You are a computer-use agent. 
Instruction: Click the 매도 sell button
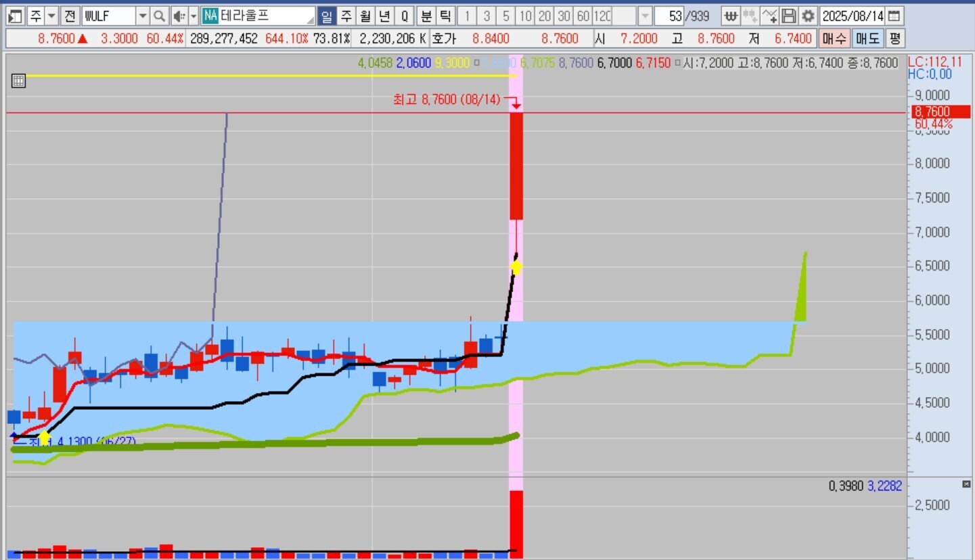pos(867,39)
